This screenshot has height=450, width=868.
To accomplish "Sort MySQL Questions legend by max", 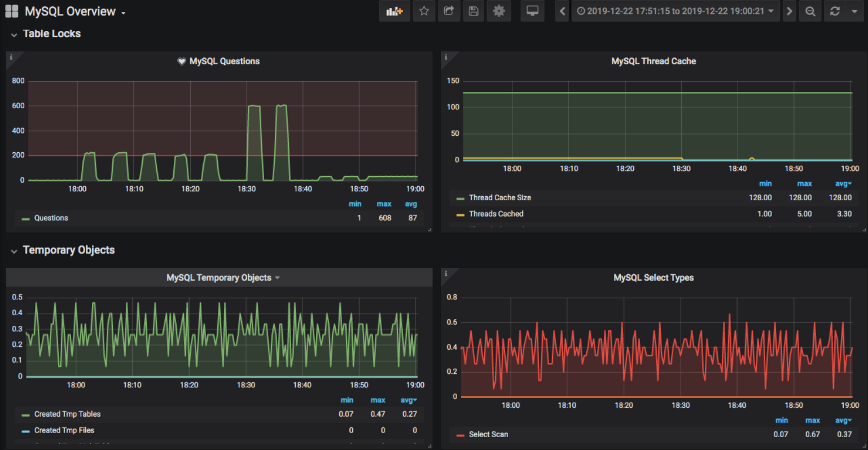I will [x=384, y=204].
